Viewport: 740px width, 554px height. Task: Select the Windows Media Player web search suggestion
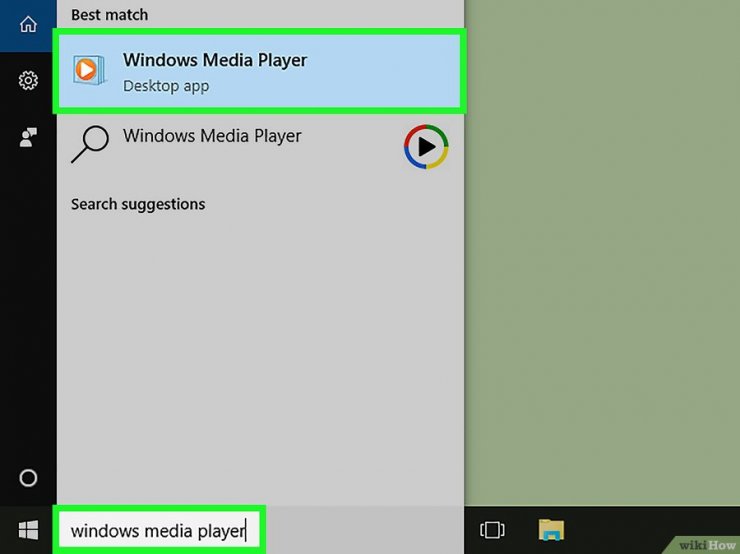pyautogui.click(x=259, y=145)
